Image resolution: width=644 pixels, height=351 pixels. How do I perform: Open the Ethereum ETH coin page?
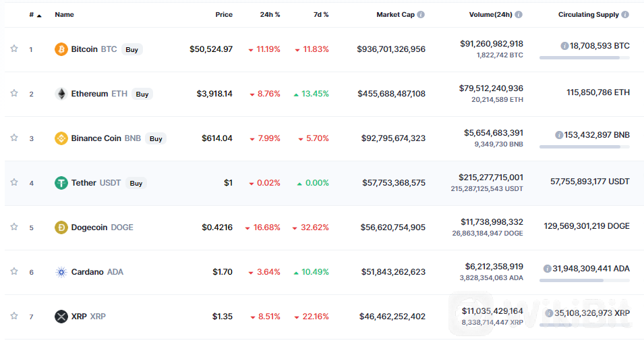pos(99,94)
